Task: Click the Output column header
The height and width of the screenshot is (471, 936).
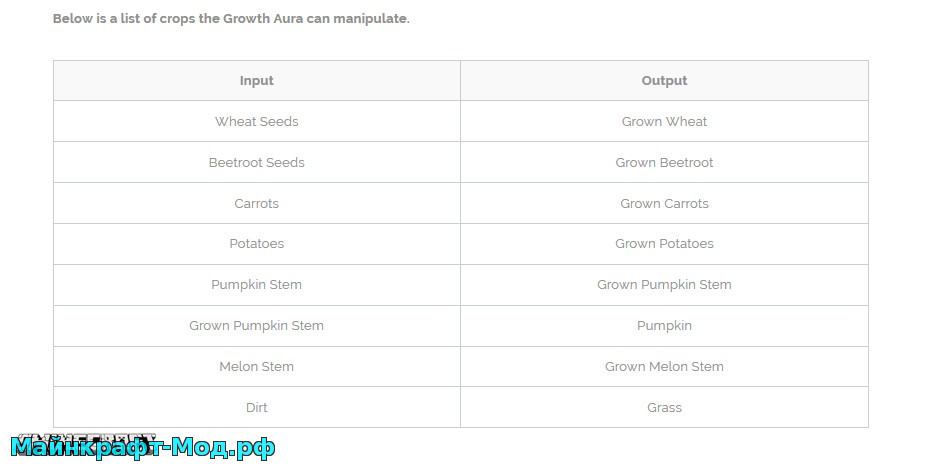Action: [664, 81]
